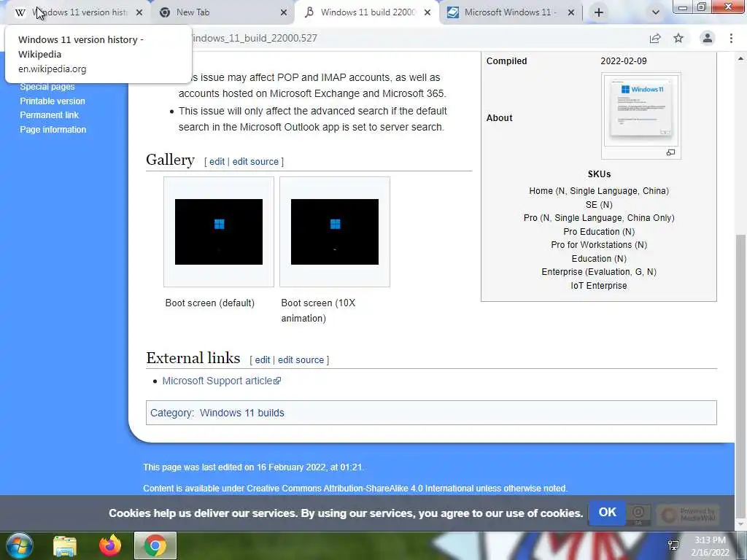Open Page information link
Image resolution: width=747 pixels, height=560 pixels.
(53, 130)
